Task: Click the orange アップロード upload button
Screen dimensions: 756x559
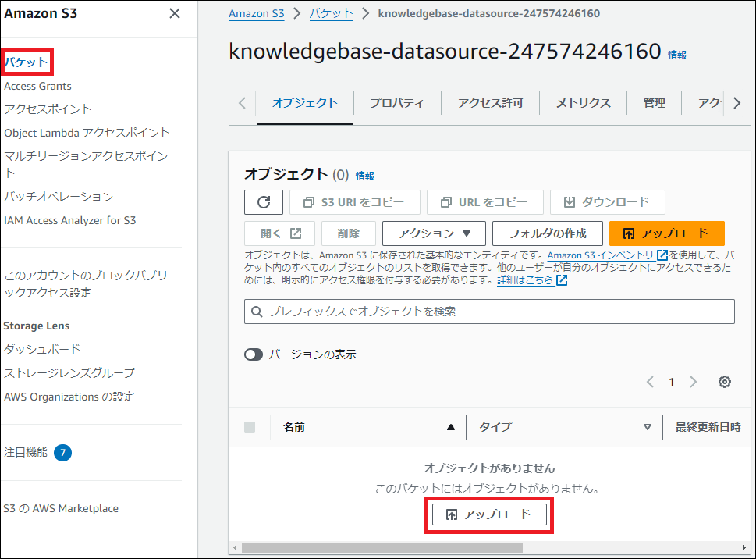Action: coord(666,233)
